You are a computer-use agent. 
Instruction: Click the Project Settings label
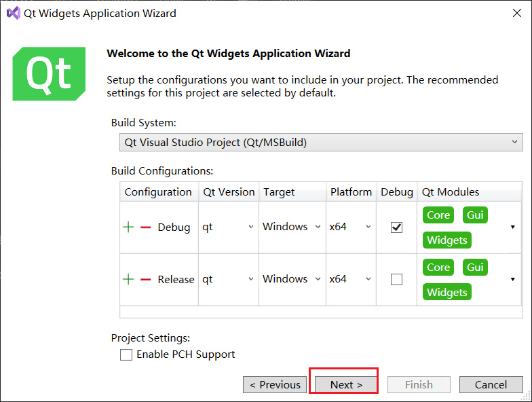pos(151,338)
